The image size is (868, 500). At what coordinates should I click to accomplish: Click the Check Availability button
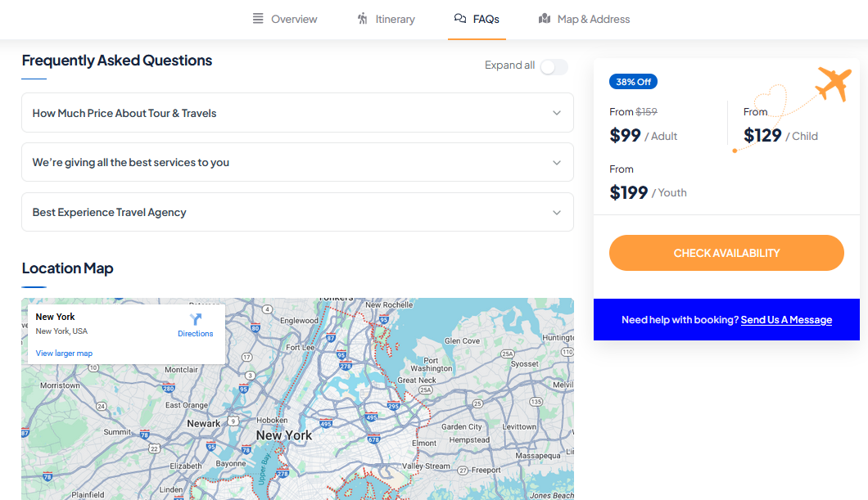[726, 253]
